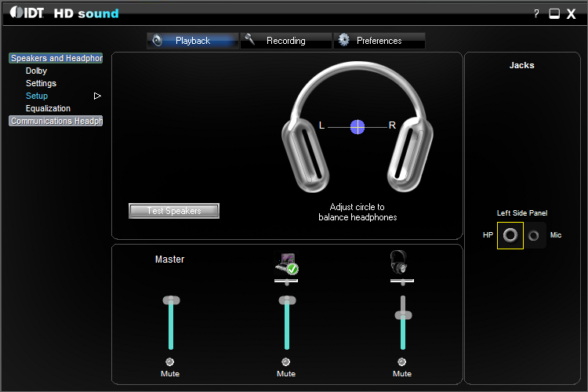Click the laptop speakers volume slider handle
The image size is (588, 392).
point(287,300)
